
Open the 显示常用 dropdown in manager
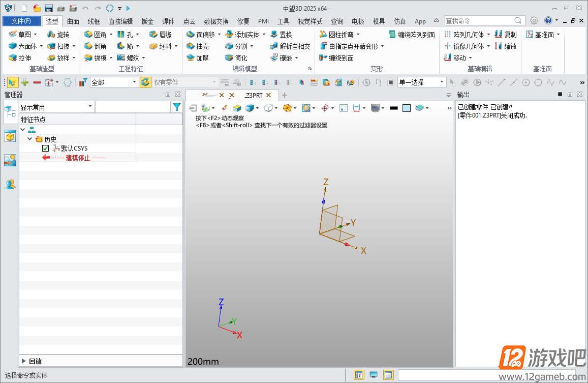(x=90, y=107)
